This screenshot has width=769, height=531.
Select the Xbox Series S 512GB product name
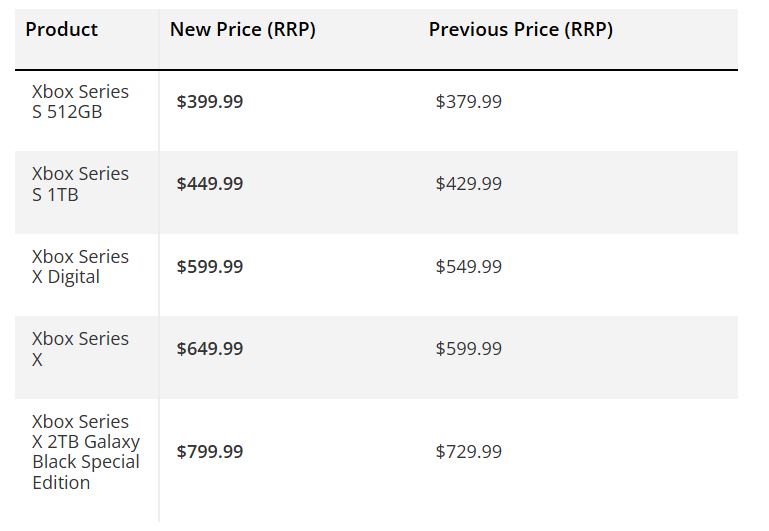coord(80,101)
